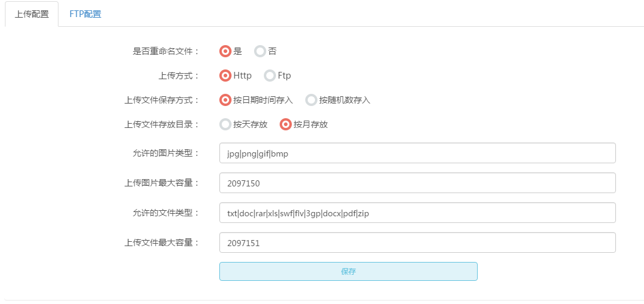Focus the 允许的图片类型 input field
The width and height of the screenshot is (644, 304).
click(x=417, y=153)
